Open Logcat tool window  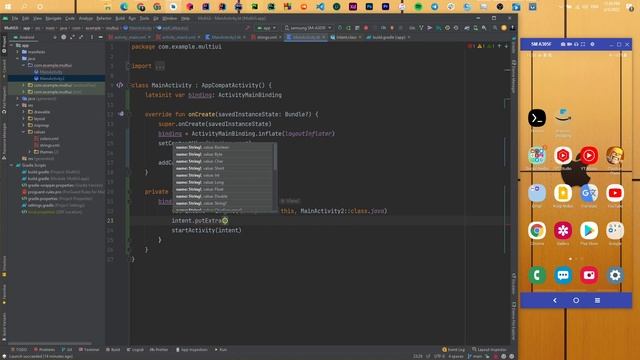coord(135,350)
